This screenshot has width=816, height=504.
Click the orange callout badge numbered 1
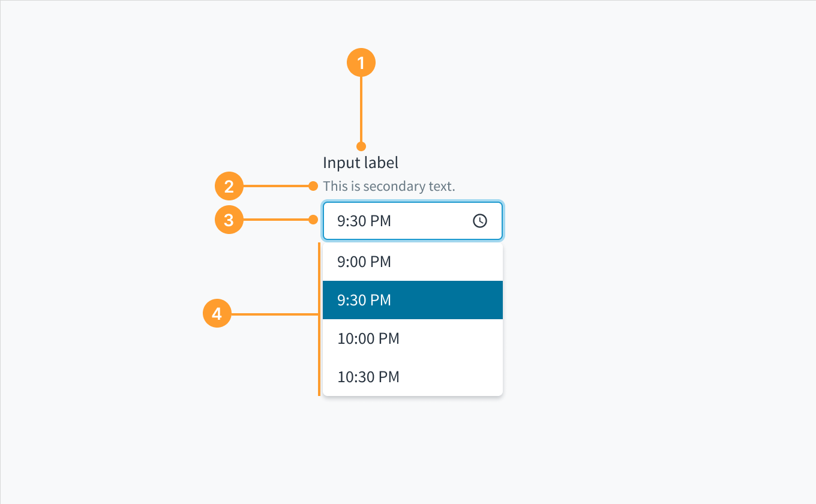point(361,62)
